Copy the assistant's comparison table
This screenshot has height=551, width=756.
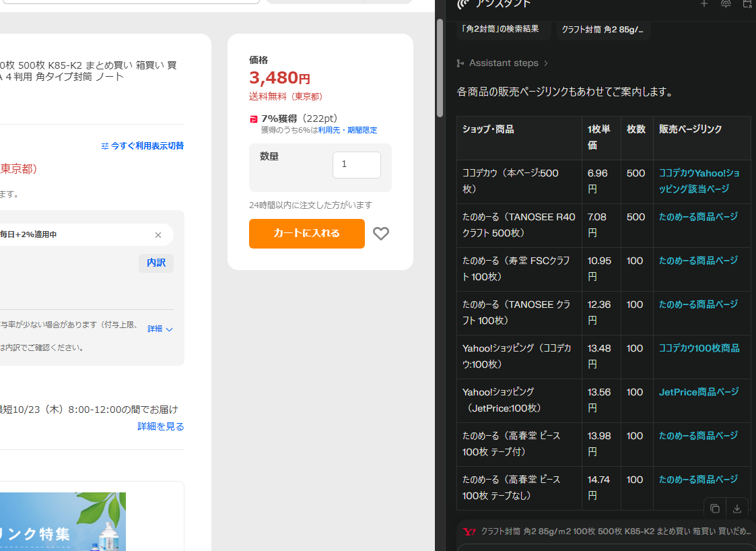point(715,509)
